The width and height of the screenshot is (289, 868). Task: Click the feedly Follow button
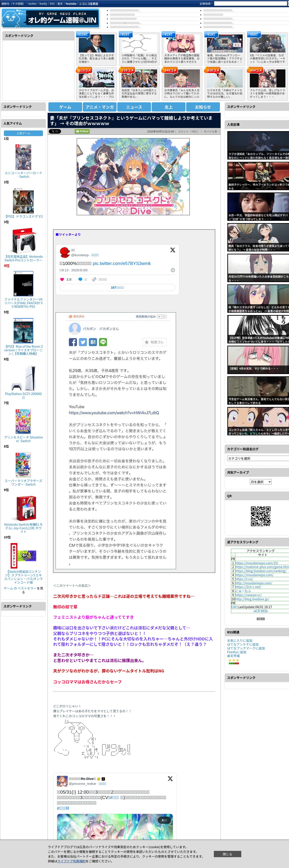[x=82, y=131]
